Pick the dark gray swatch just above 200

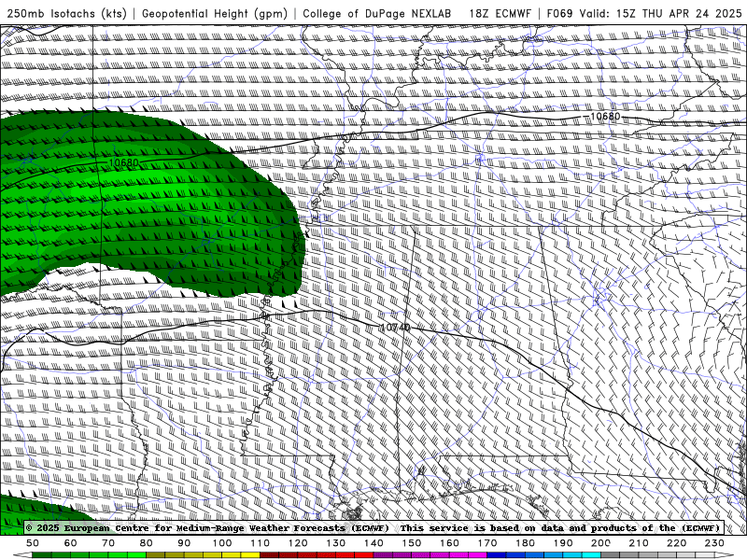click(611, 555)
